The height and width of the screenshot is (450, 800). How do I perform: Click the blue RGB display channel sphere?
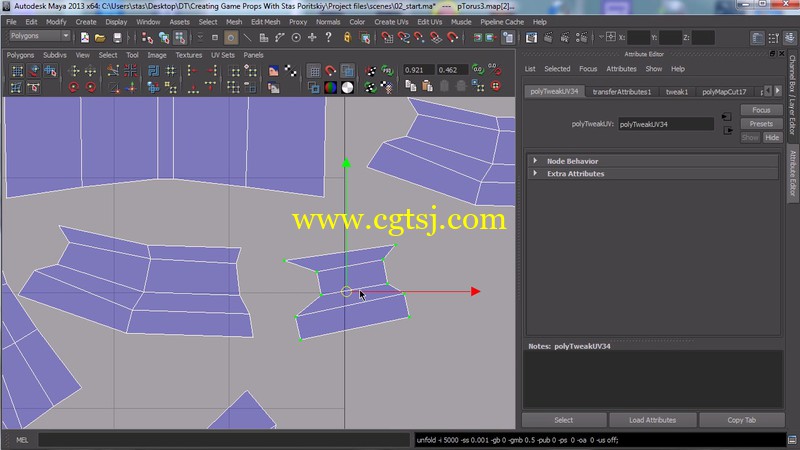(x=331, y=88)
